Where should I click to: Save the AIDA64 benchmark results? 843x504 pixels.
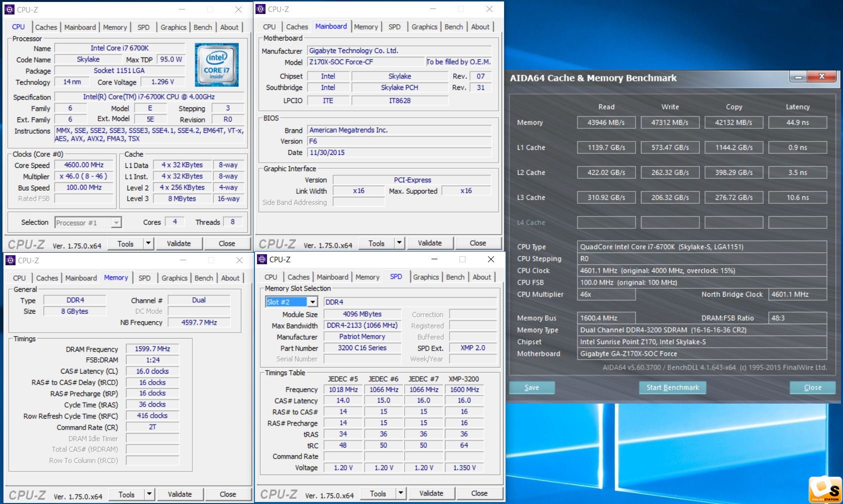[531, 388]
